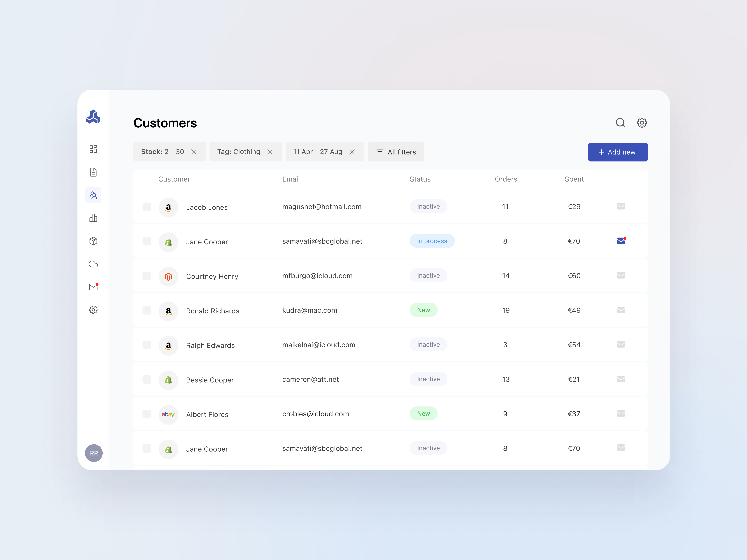This screenshot has height=560, width=747.
Task: Send email to Jane Cooper via envelope icon
Action: [x=621, y=240]
